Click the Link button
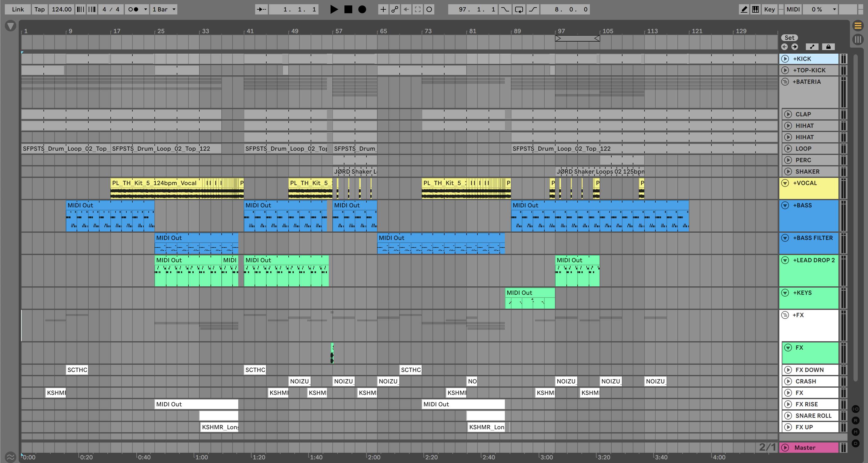 pyautogui.click(x=18, y=9)
